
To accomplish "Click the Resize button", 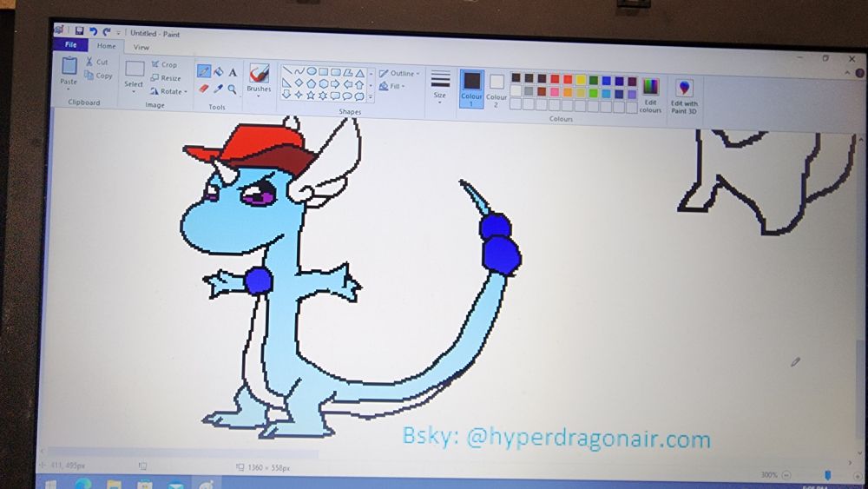I will point(166,78).
